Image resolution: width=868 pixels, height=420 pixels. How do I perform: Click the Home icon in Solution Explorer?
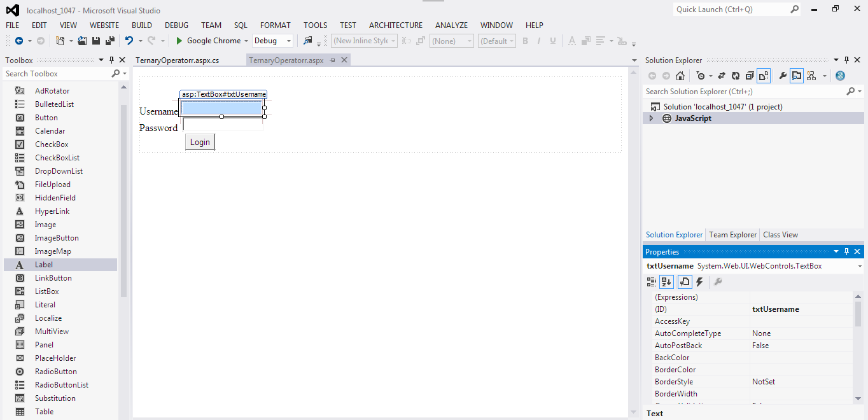[680, 76]
